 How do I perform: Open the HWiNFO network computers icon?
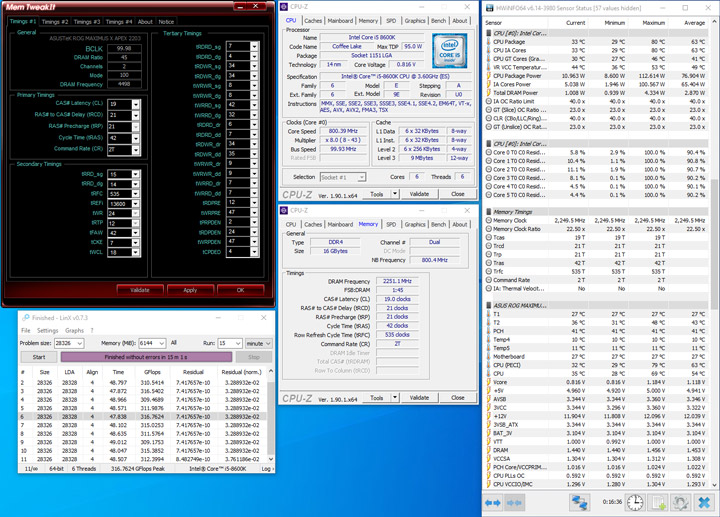tap(580, 503)
